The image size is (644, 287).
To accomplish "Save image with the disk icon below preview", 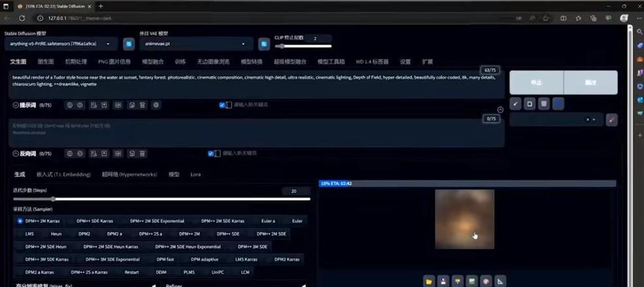I will click(x=443, y=281).
